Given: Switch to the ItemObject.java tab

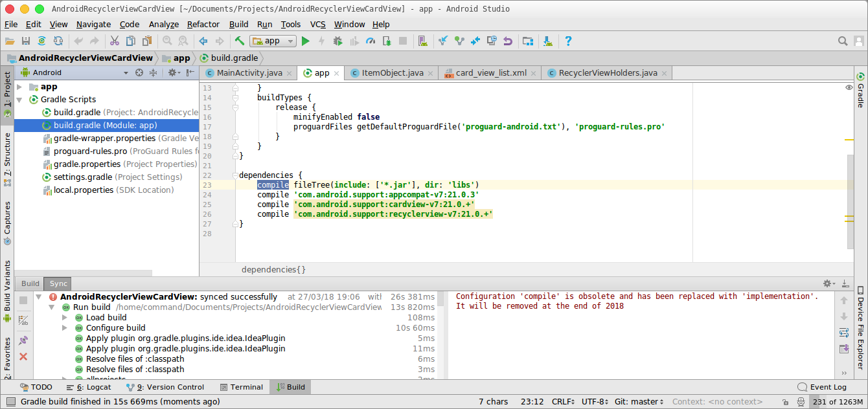Looking at the screenshot, I should pyautogui.click(x=391, y=73).
